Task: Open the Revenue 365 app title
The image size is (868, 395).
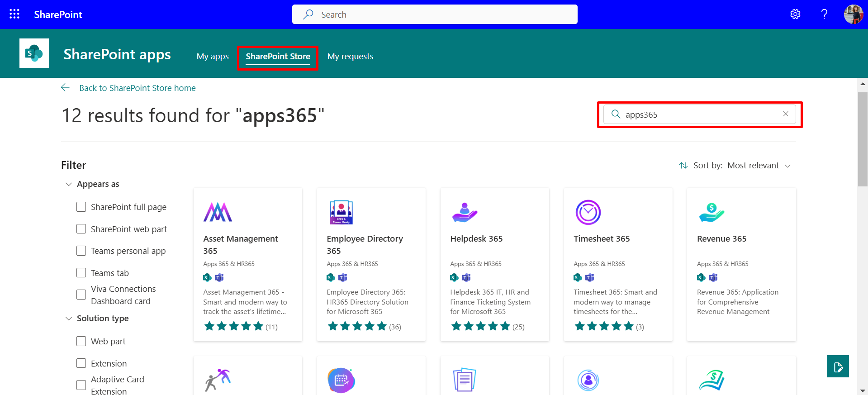Action: coord(721,238)
